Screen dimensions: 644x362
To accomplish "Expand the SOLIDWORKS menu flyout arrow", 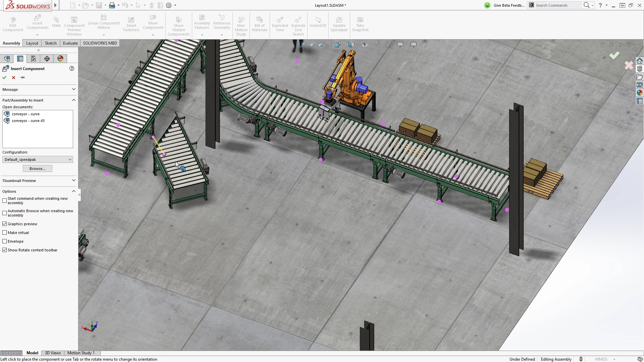I will pos(56,5).
